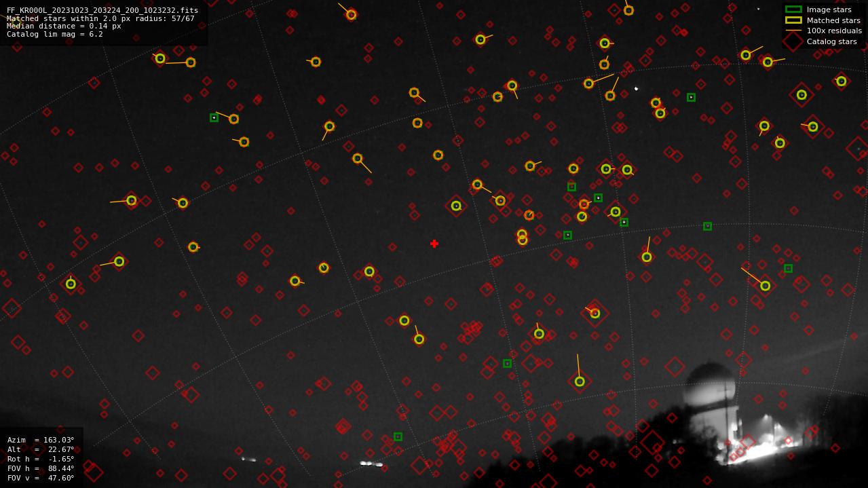Click the 'Catalog stars' legend label
This screenshot has width=868, height=488.
click(x=831, y=41)
